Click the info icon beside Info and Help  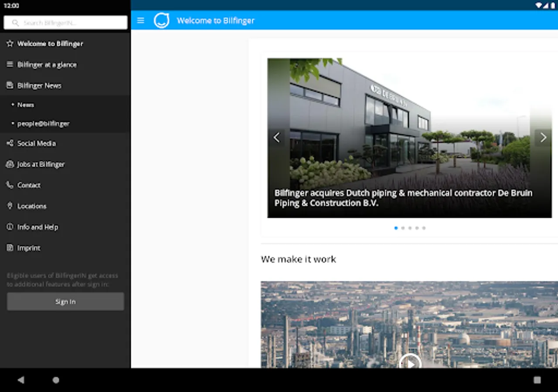point(10,227)
